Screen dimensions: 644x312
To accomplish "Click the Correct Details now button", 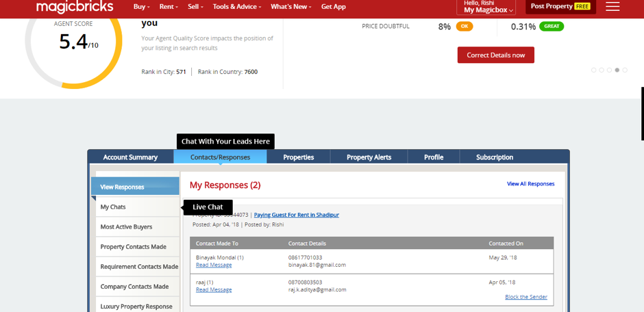I will [x=495, y=55].
